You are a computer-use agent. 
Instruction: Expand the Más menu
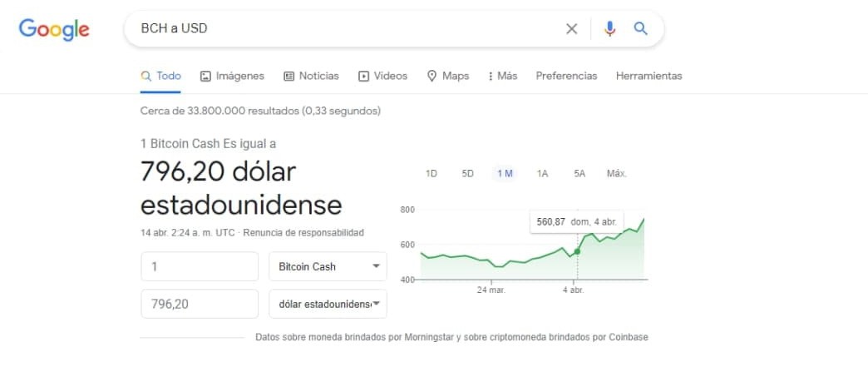(503, 76)
